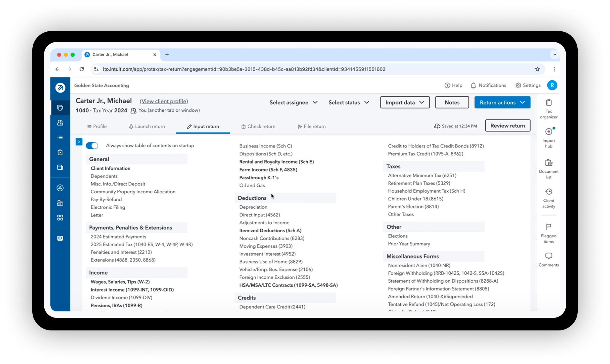Viewport: 610px width, 364px height.
Task: Open Depreciation under Deductions
Action: pos(253,207)
